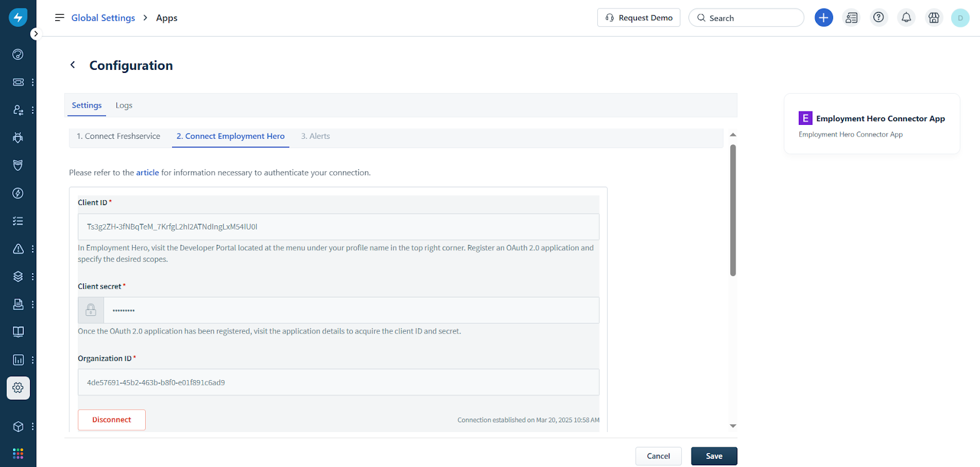Expand the collapsed left sidebar
The width and height of the screenshot is (980, 467).
pyautogui.click(x=36, y=34)
